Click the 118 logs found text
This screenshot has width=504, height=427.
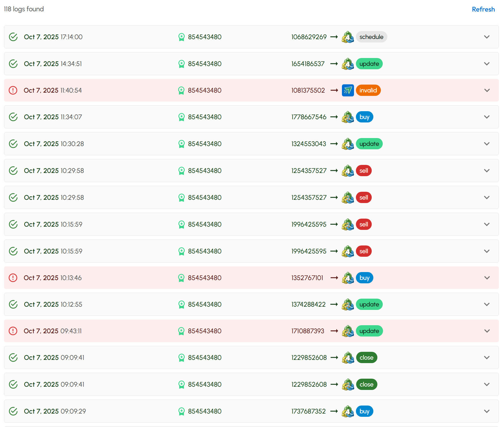click(24, 9)
